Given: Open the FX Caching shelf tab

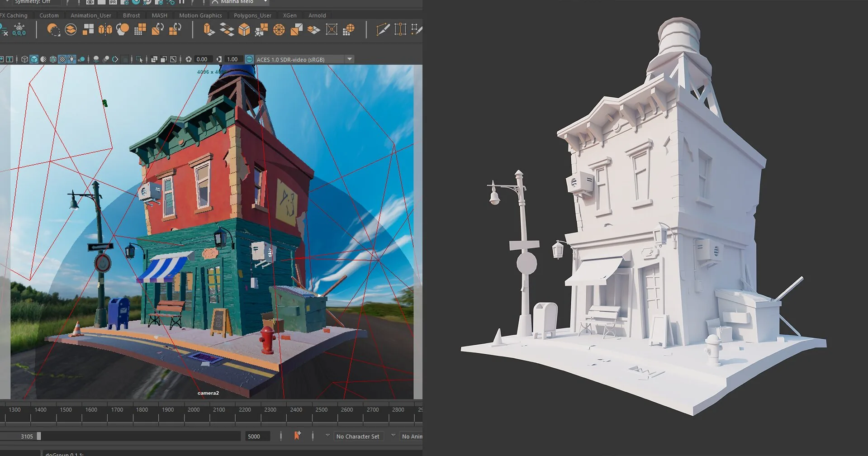Looking at the screenshot, I should tap(14, 15).
